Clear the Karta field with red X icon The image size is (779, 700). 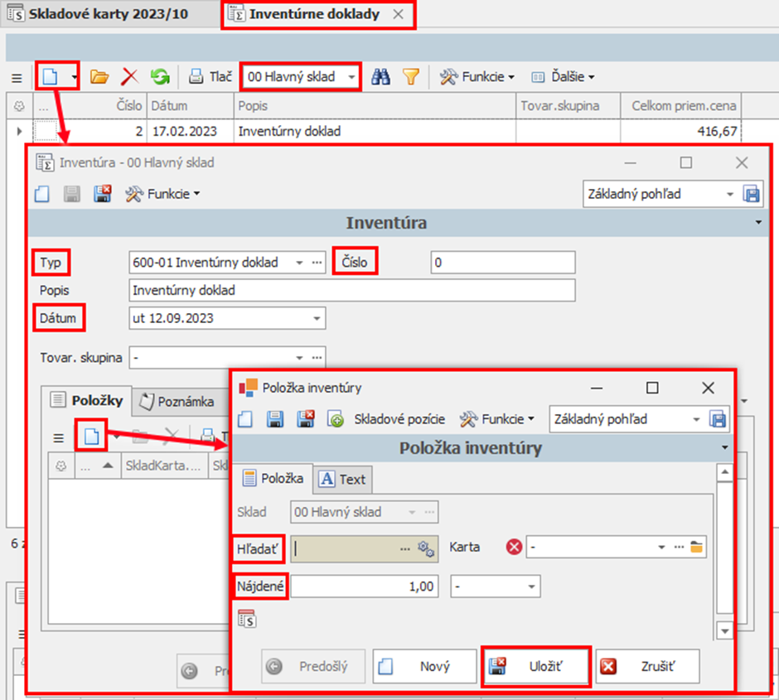pyautogui.click(x=514, y=548)
